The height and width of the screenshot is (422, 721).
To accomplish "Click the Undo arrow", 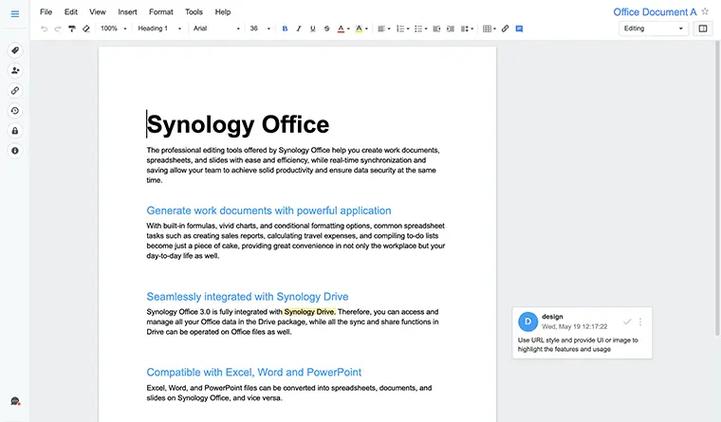I will click(44, 29).
